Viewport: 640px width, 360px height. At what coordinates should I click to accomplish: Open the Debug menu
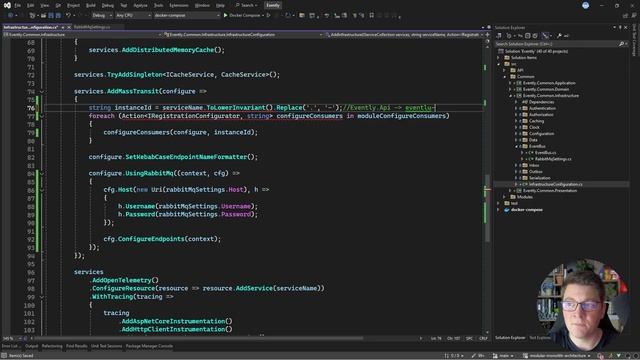108,5
